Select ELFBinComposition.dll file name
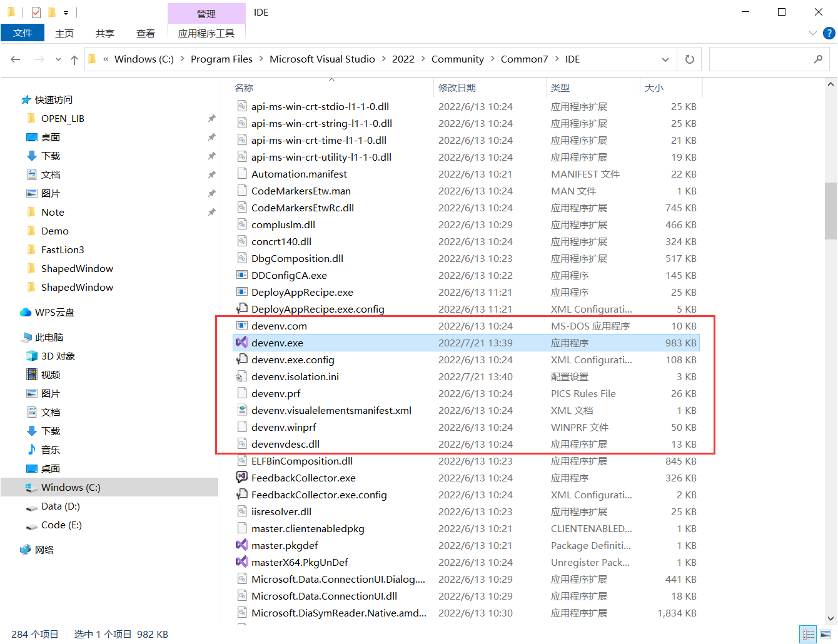Viewport: 838px width, 644px height. click(302, 461)
